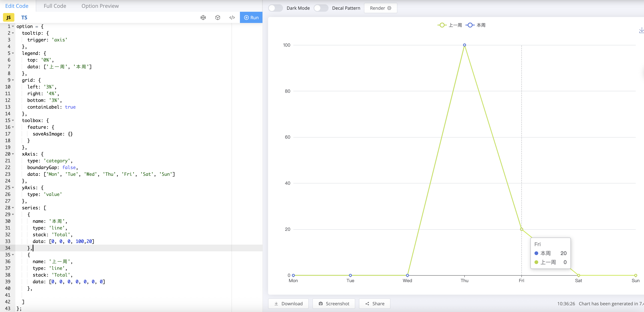Switch to the Full Code tab
This screenshot has width=644, height=312.
click(x=55, y=6)
